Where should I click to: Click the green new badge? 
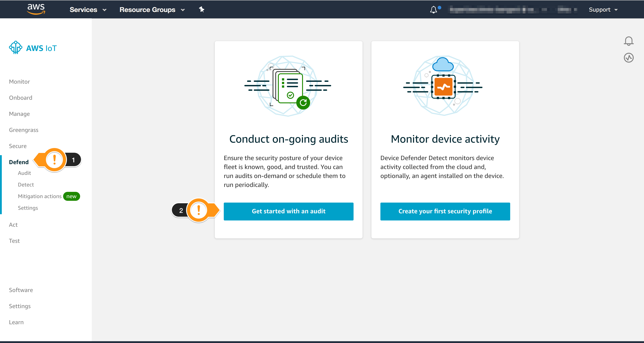pos(72,196)
